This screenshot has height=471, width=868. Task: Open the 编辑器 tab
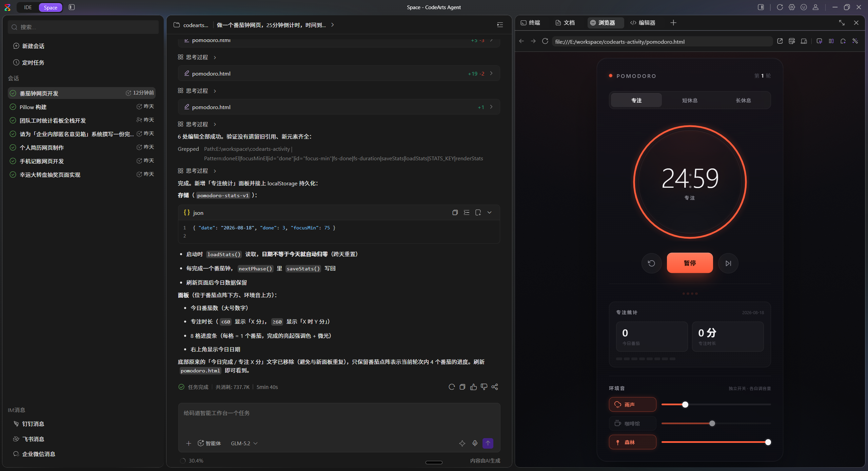point(643,23)
